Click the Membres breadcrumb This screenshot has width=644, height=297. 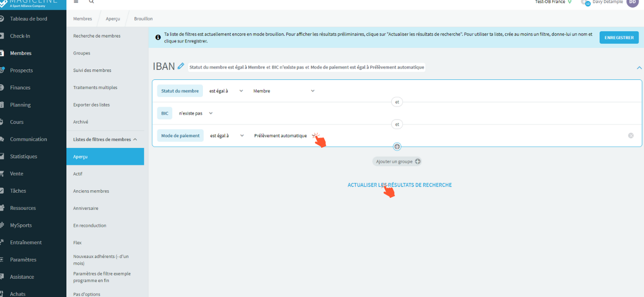(x=83, y=19)
